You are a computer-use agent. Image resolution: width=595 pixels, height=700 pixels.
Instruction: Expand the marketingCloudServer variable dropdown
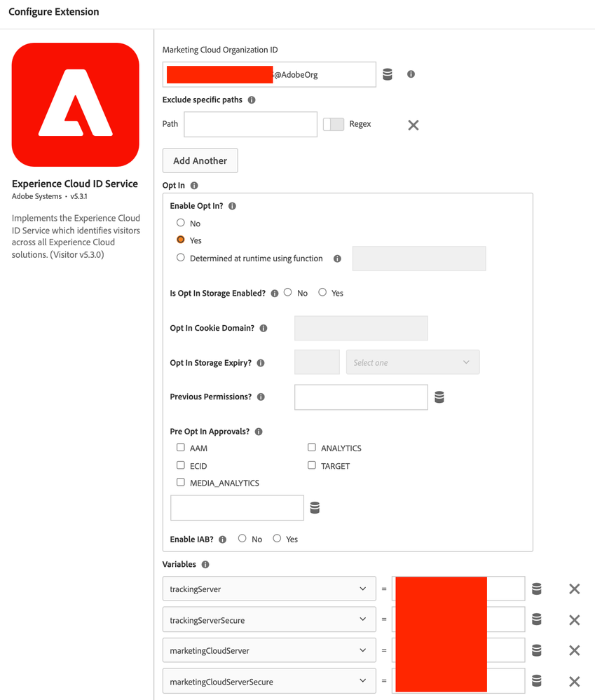coord(268,650)
